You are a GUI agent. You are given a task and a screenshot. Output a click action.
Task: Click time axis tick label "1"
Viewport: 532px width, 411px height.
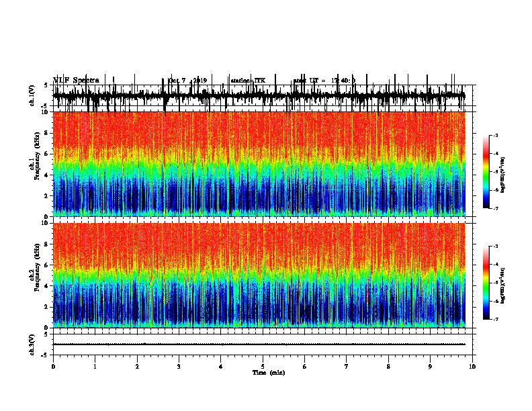click(x=95, y=367)
